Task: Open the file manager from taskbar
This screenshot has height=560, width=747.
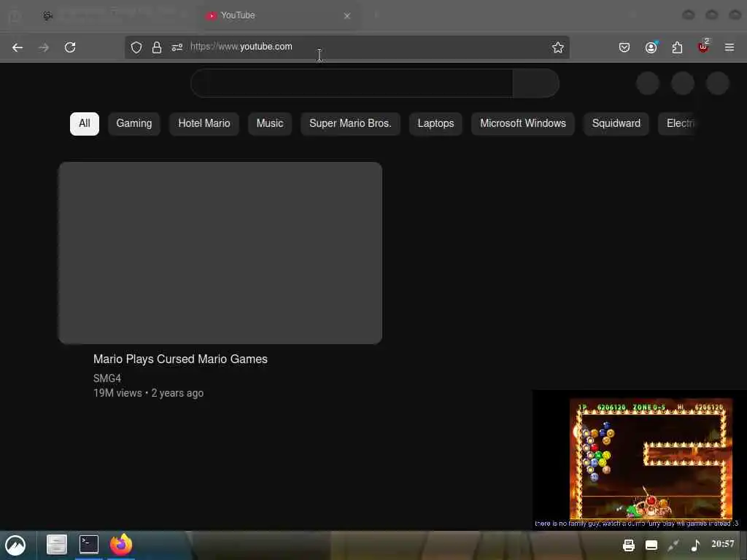Action: 57,545
